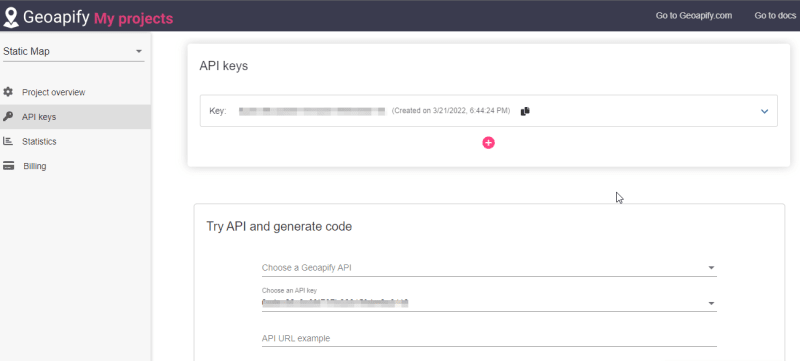This screenshot has height=361, width=800.
Task: Click the API keys card heading
Action: click(223, 66)
